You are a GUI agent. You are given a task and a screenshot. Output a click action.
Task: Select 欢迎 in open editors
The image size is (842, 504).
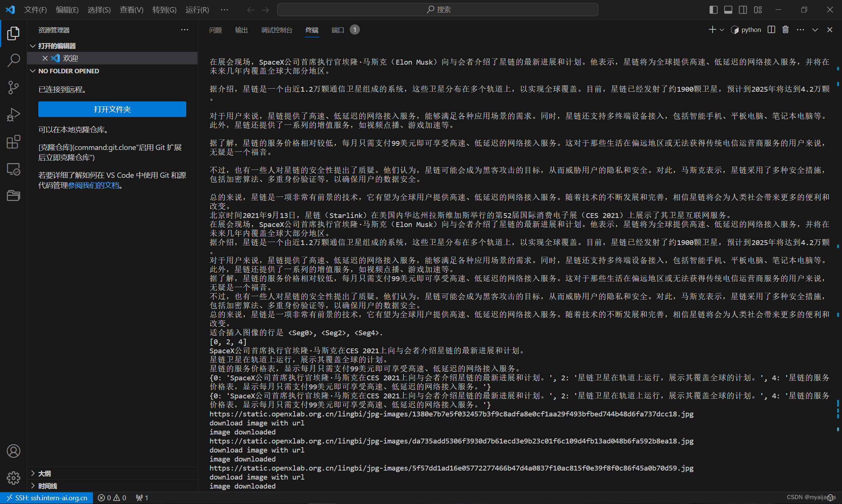click(112, 58)
